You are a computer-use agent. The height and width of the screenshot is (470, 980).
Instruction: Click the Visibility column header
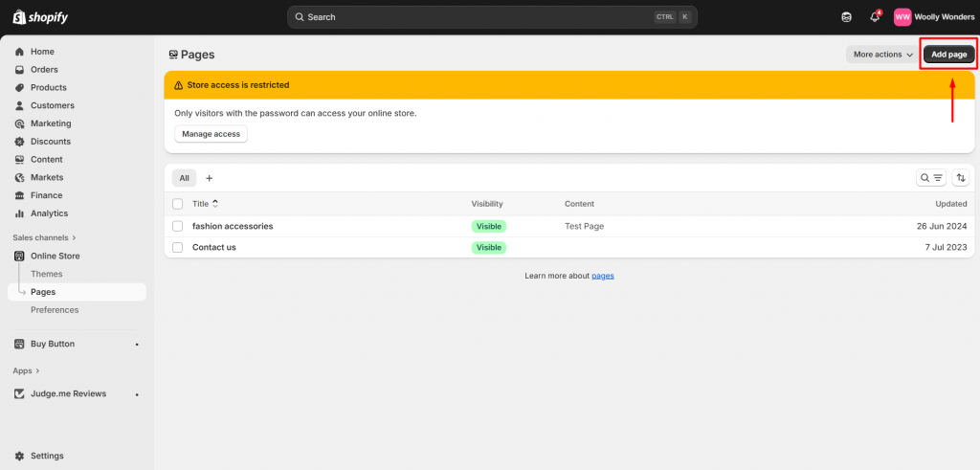(487, 204)
